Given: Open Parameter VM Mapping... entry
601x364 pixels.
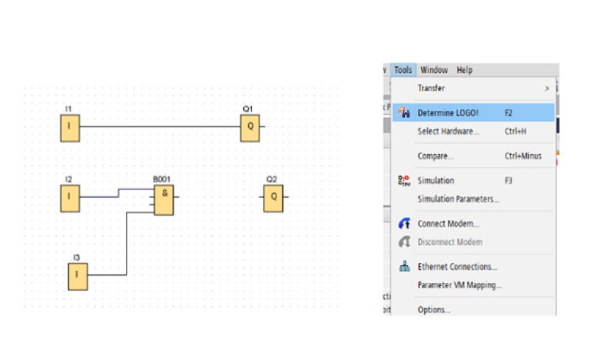Looking at the screenshot, I should [473, 285].
